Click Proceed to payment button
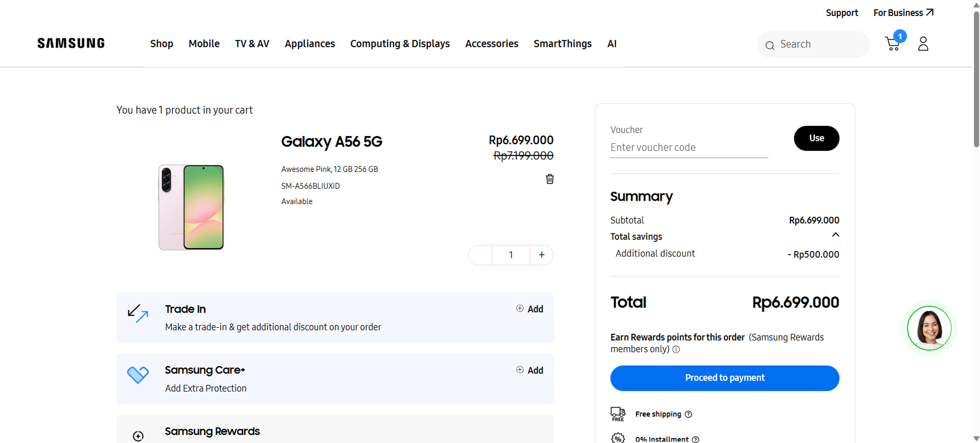The image size is (980, 443). tap(724, 378)
